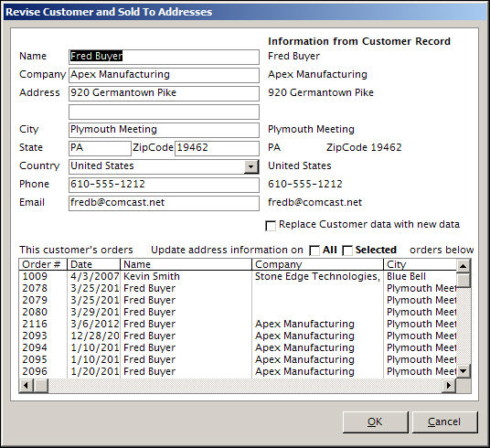
Task: Click the orders list scroll up arrow
Action: [463, 265]
